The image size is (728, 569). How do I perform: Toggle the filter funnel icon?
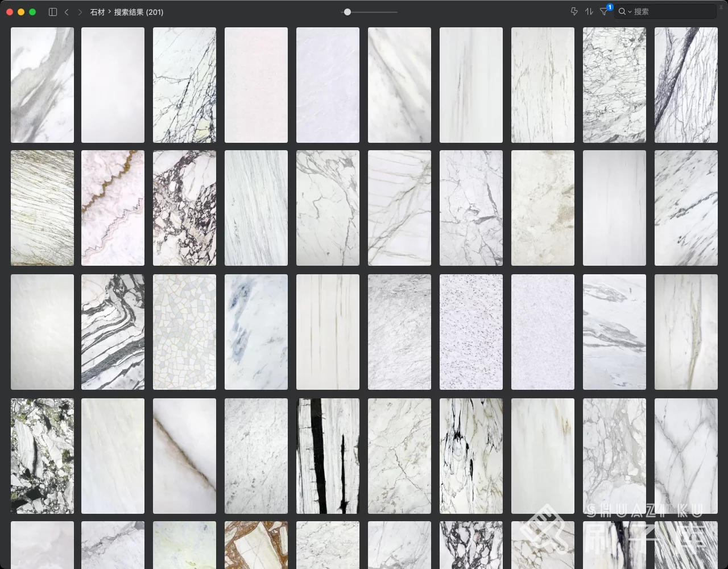click(x=603, y=12)
